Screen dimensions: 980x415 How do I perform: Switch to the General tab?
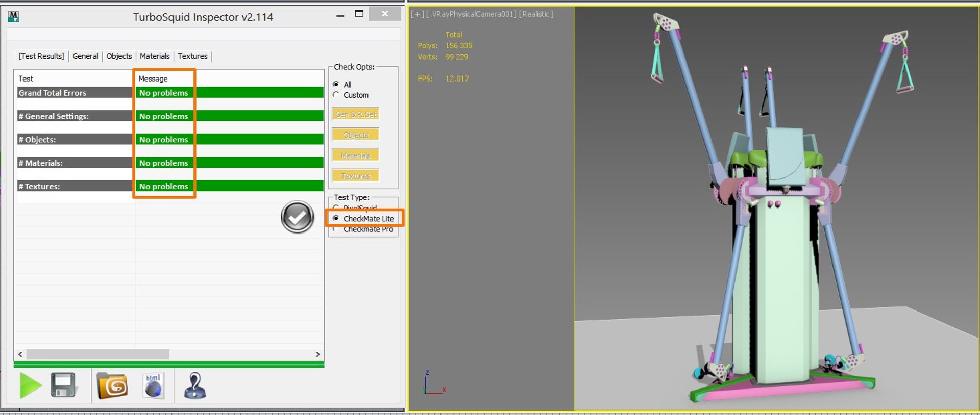(85, 56)
